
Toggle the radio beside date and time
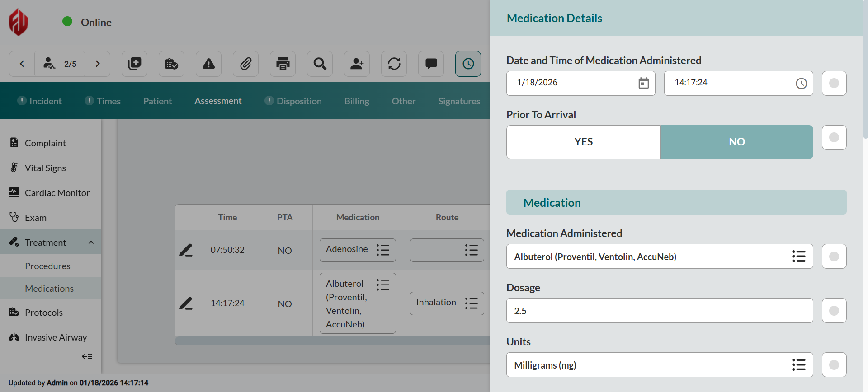(x=834, y=83)
